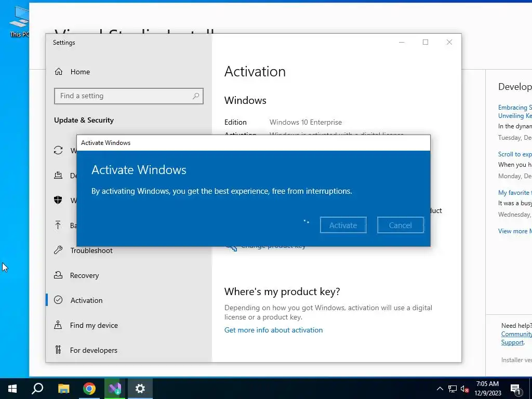The width and height of the screenshot is (532, 399).
Task: Click the Windows Security shield icon
Action: click(x=58, y=200)
